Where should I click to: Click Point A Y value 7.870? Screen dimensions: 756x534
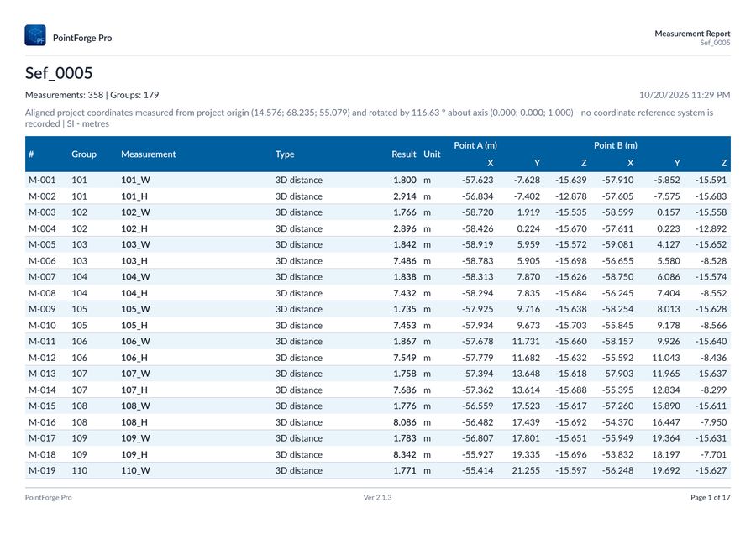[x=528, y=277]
